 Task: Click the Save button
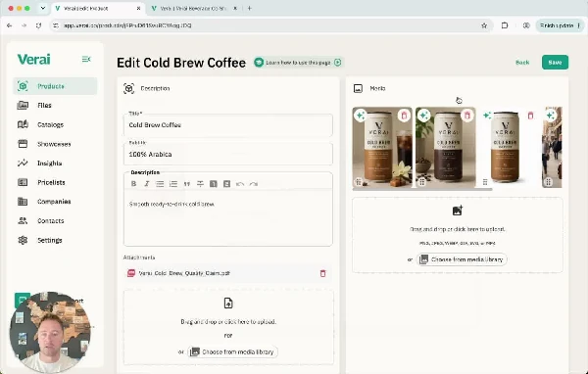coord(555,63)
